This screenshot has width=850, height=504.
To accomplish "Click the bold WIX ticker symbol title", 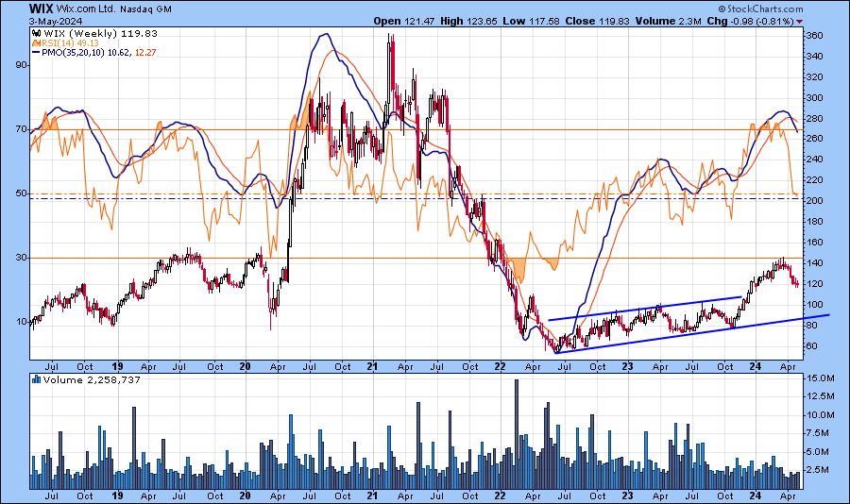I will coord(41,8).
